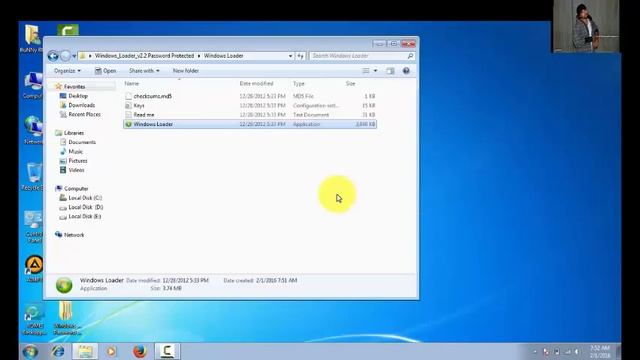Screen dimensions: 640x360
Task: Open the Pictures library
Action: coord(78,161)
